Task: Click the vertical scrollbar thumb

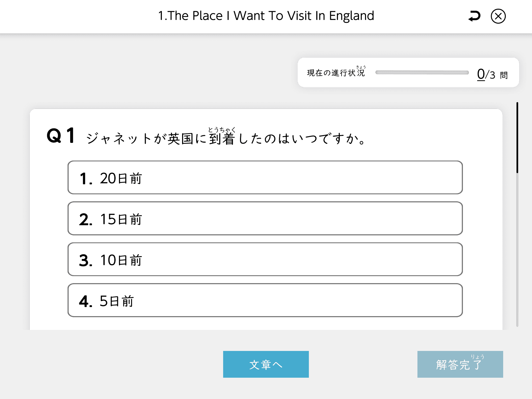Action: click(x=517, y=138)
